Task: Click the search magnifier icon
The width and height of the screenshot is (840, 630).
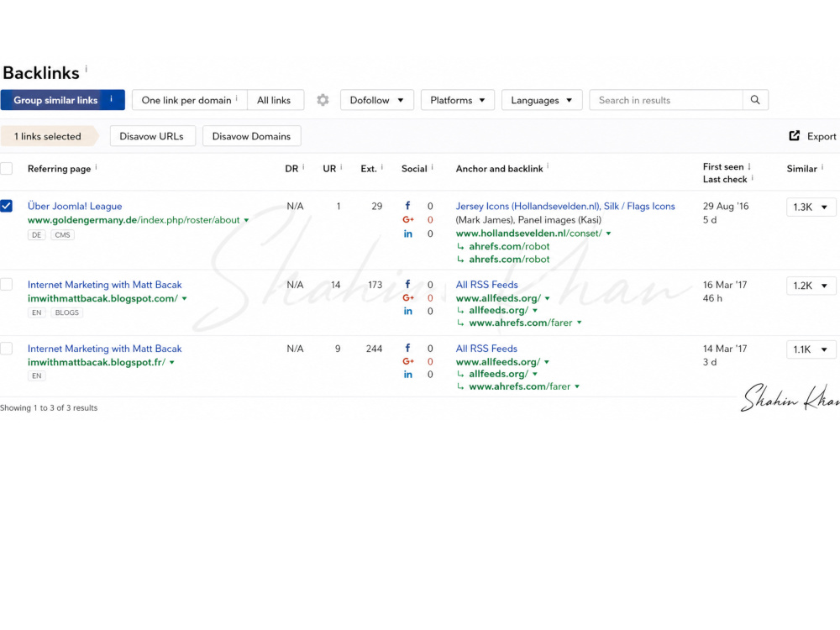Action: (755, 100)
